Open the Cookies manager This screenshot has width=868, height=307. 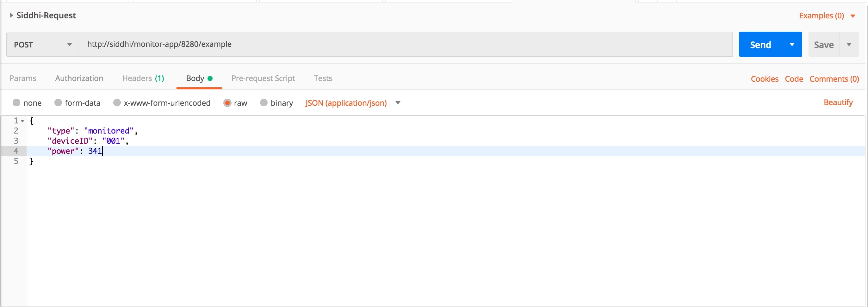(764, 78)
